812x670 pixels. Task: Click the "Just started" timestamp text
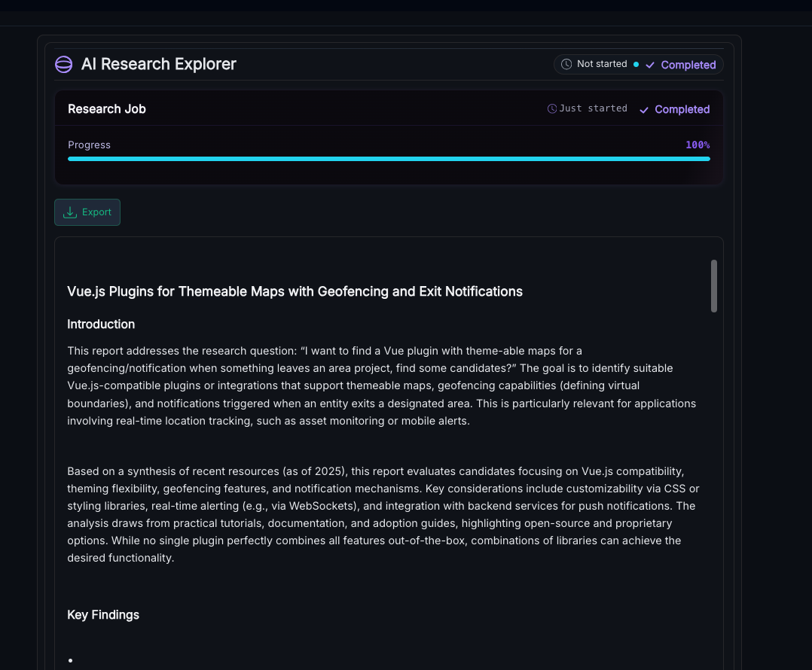(x=593, y=109)
